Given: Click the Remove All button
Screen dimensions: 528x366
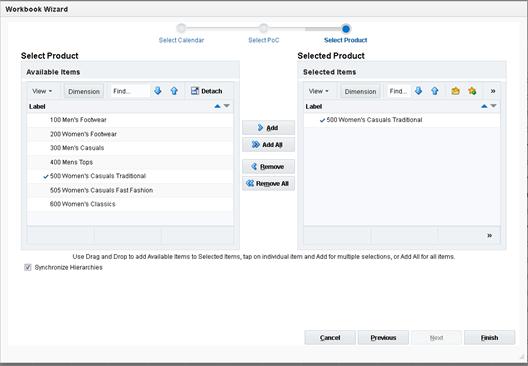Looking at the screenshot, I should pos(268,183).
